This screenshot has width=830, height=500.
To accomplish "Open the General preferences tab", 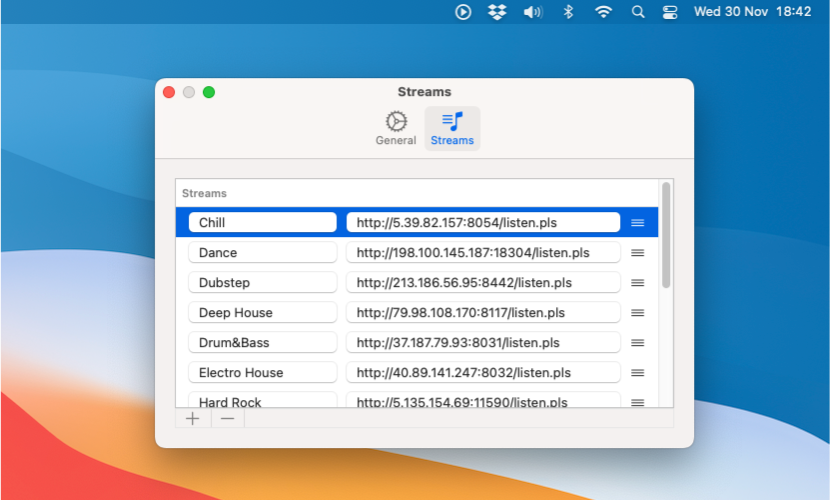I will point(396,128).
